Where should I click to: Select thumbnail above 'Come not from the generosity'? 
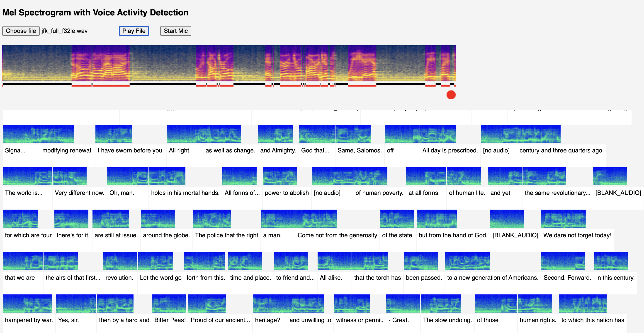(316, 218)
